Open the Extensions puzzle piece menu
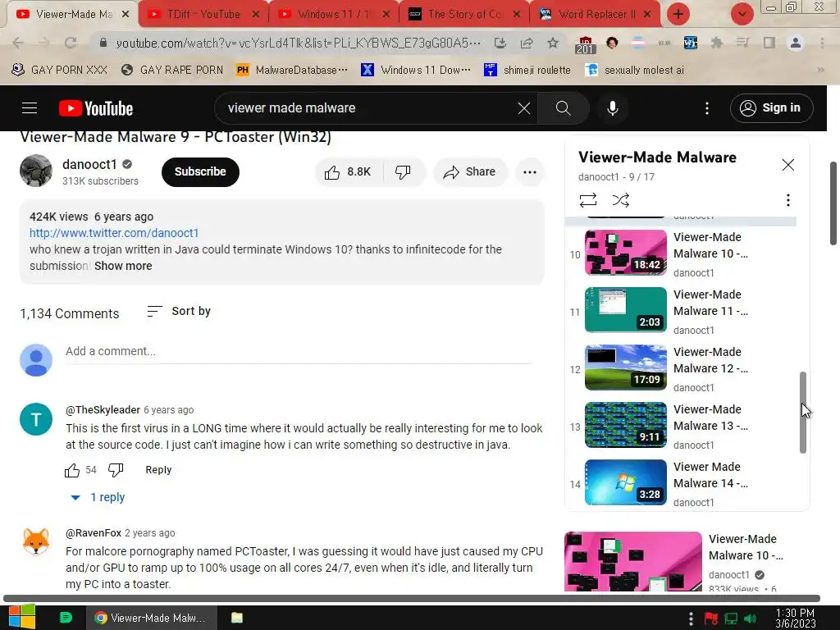Screen dimensions: 840x630 coord(716,43)
